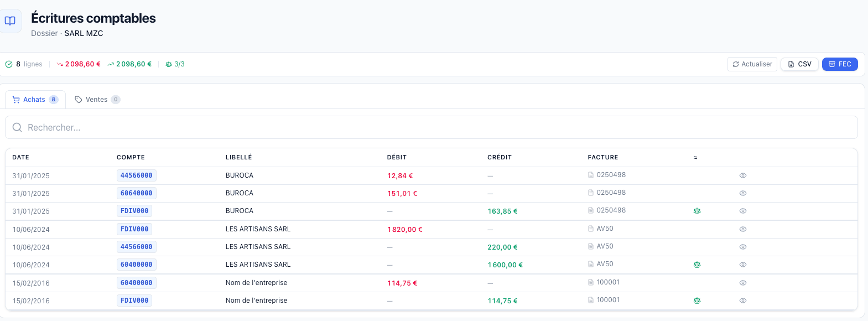The width and height of the screenshot is (868, 321).
Task: Click account badge 60640000
Action: [136, 193]
